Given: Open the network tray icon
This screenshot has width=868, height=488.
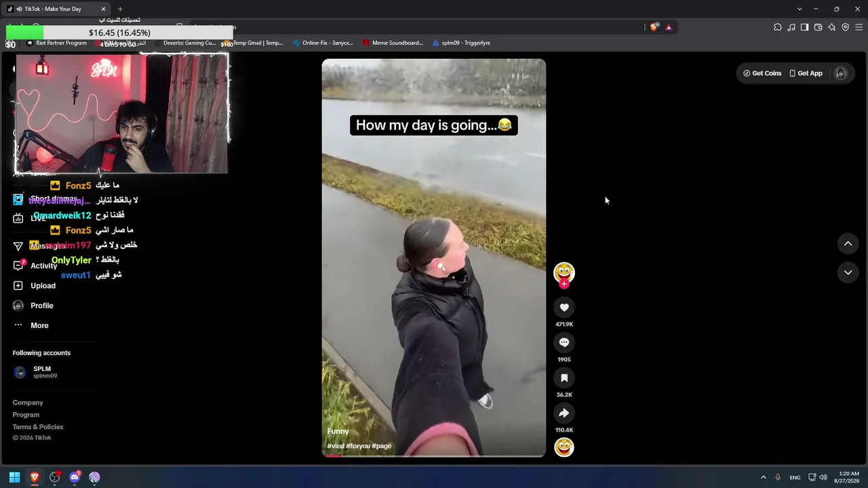Looking at the screenshot, I should [x=812, y=477].
